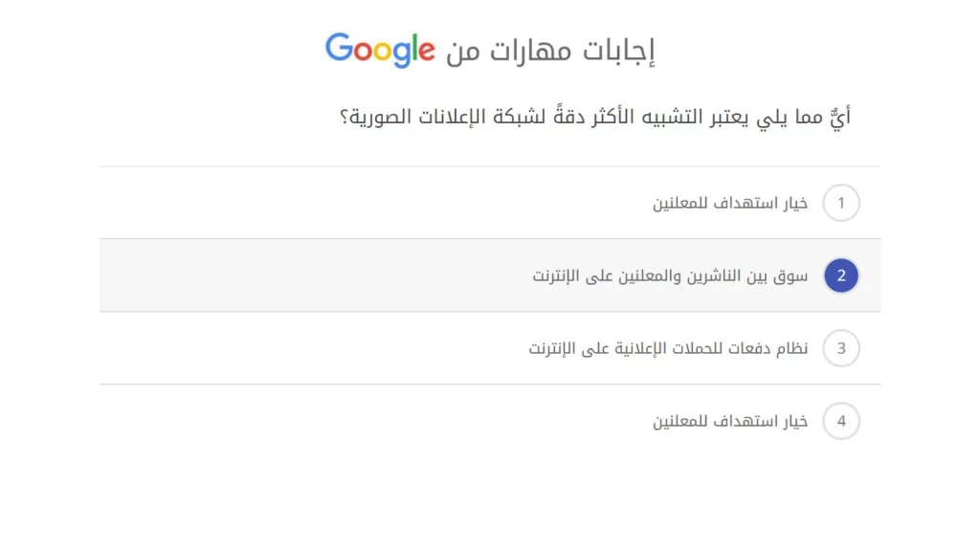Click the Google logo
This screenshot has height=551, width=980.
click(380, 49)
